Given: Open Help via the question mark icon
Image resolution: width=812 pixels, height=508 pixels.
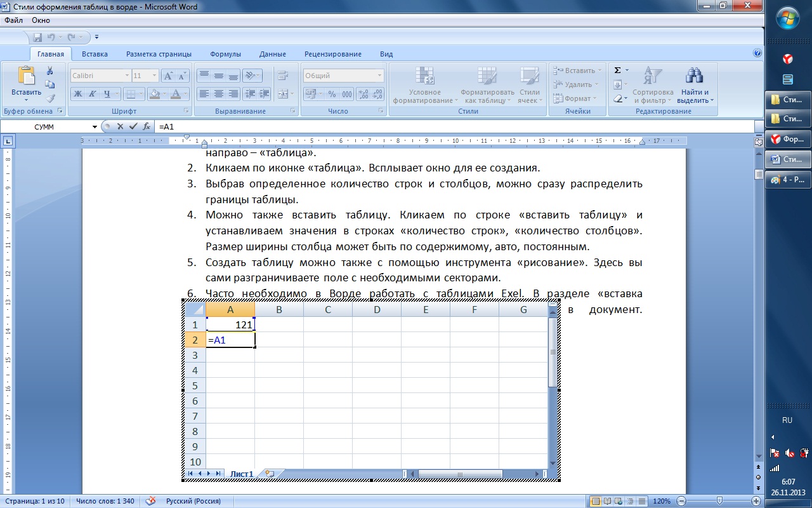Looking at the screenshot, I should tap(757, 53).
